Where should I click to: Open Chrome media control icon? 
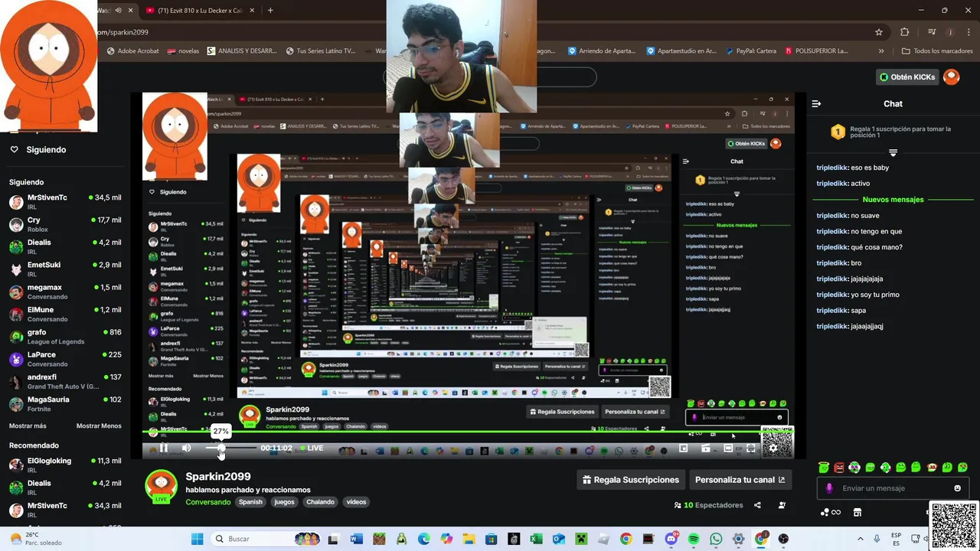click(x=932, y=32)
